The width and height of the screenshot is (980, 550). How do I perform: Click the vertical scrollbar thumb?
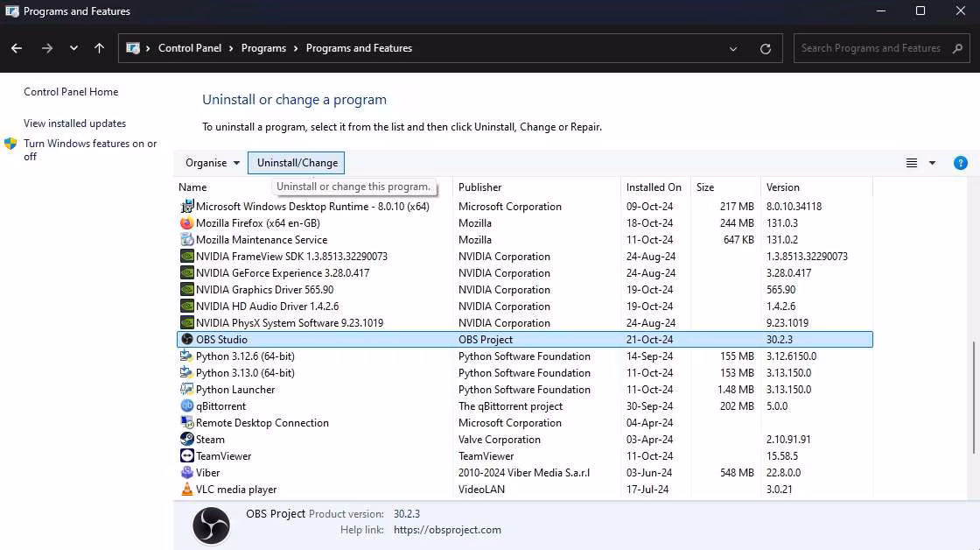point(972,398)
